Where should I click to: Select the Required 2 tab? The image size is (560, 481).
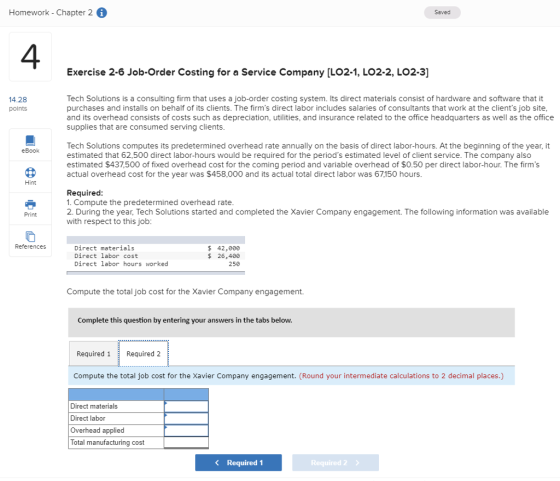[x=144, y=354]
